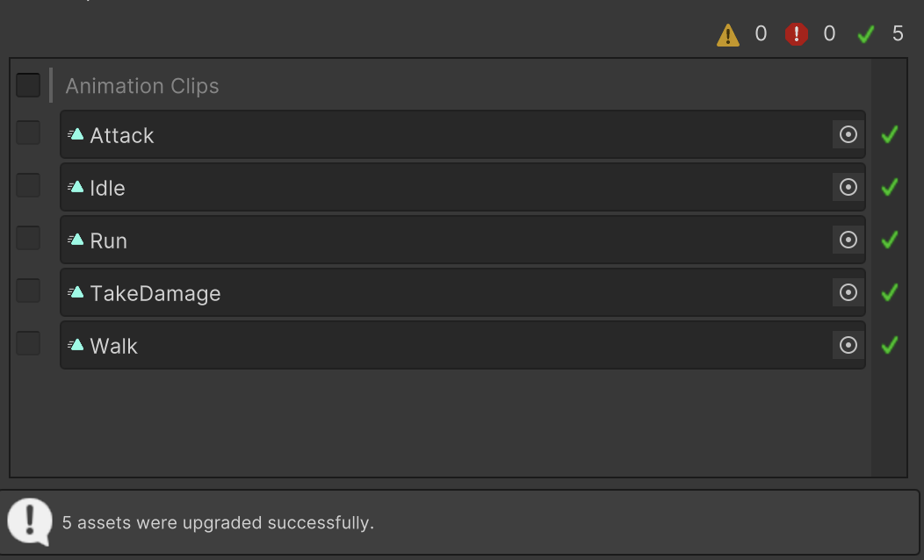924x560 pixels.
Task: Click the object picker icon for Run
Action: tap(848, 240)
